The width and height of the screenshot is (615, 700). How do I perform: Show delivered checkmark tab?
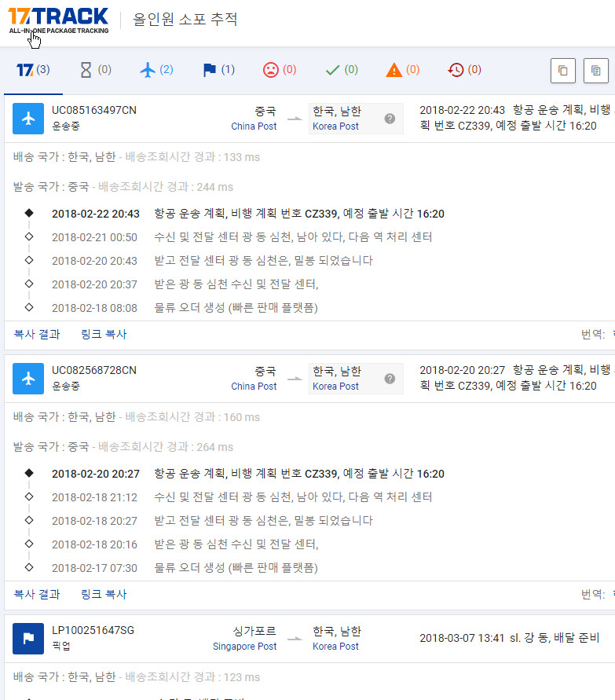[x=342, y=70]
